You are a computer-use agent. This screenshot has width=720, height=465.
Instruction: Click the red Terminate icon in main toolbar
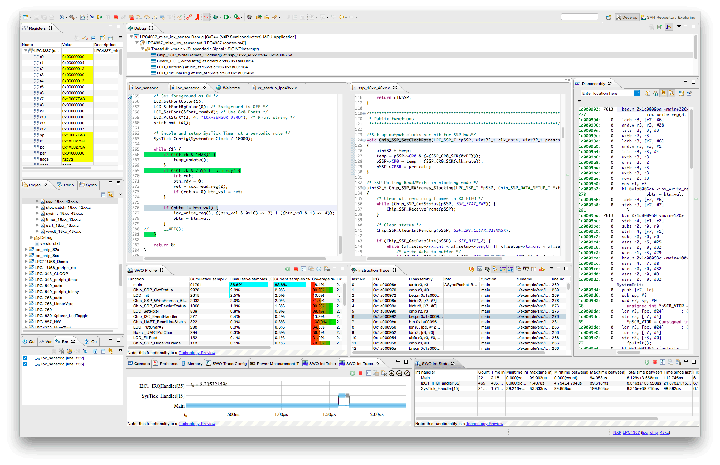coord(116,17)
